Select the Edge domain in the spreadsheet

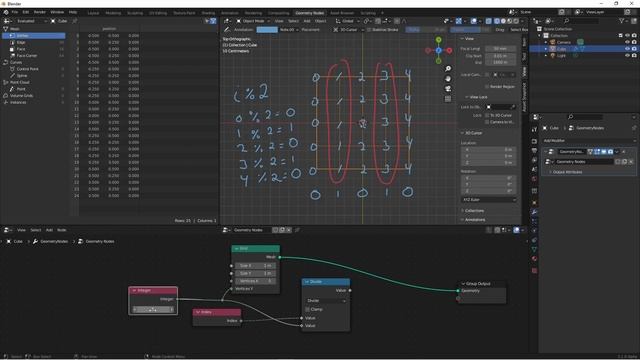(34, 42)
